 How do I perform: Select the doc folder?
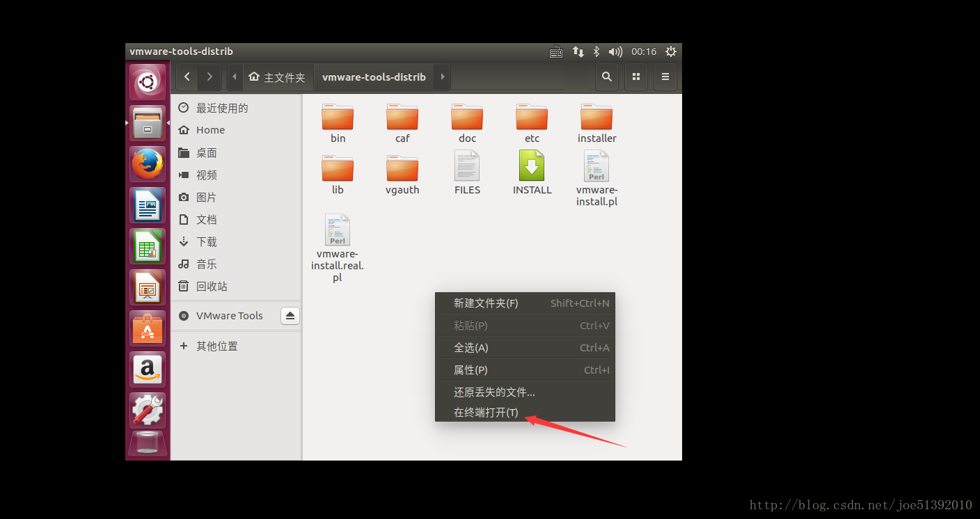tap(467, 124)
